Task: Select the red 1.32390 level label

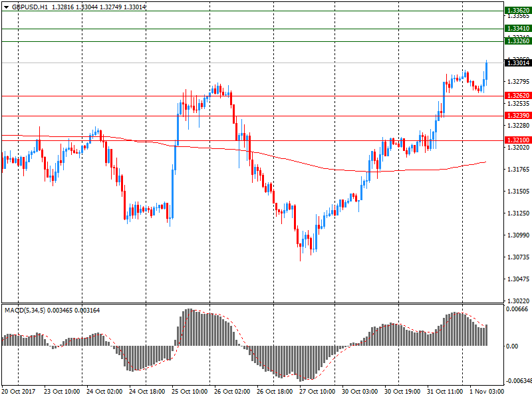Action: [518, 116]
